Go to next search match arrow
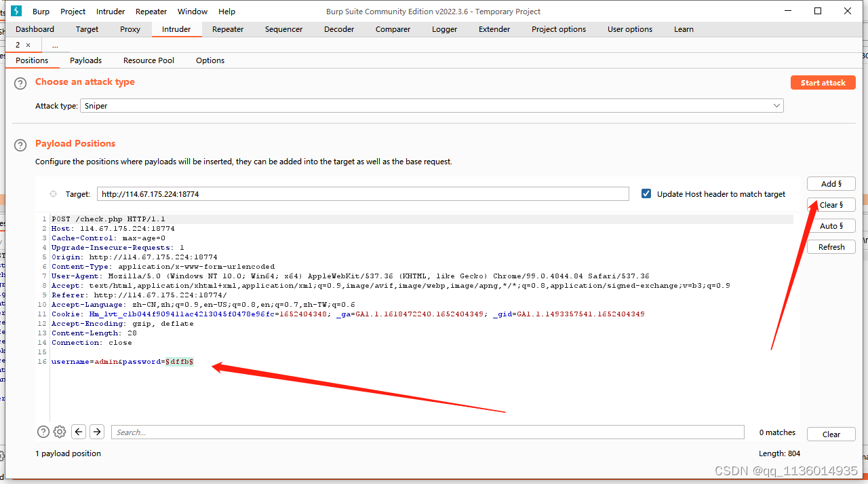This screenshot has width=868, height=484. (x=97, y=432)
